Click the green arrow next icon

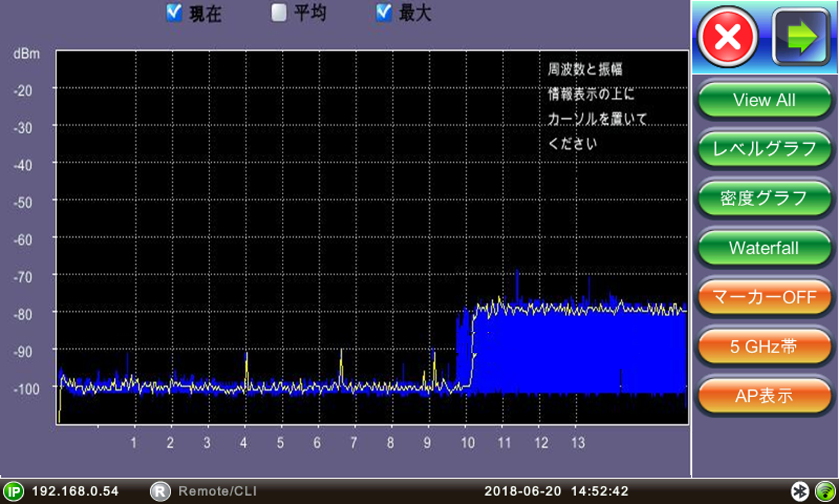pos(801,38)
